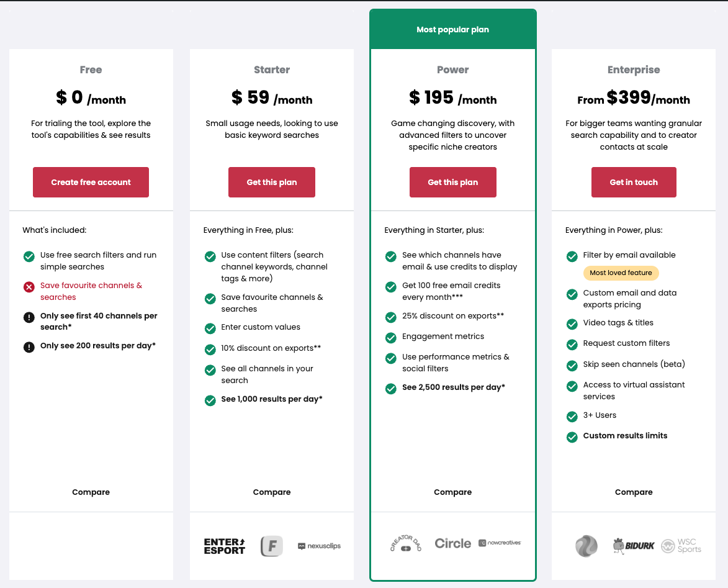
Task: Click the nexusclips logo
Action: 319,546
